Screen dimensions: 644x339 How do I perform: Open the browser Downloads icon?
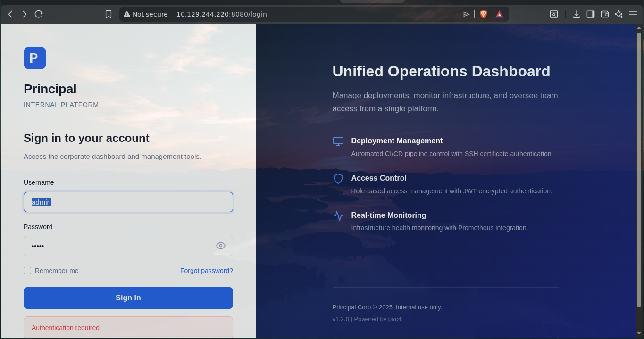coord(576,14)
